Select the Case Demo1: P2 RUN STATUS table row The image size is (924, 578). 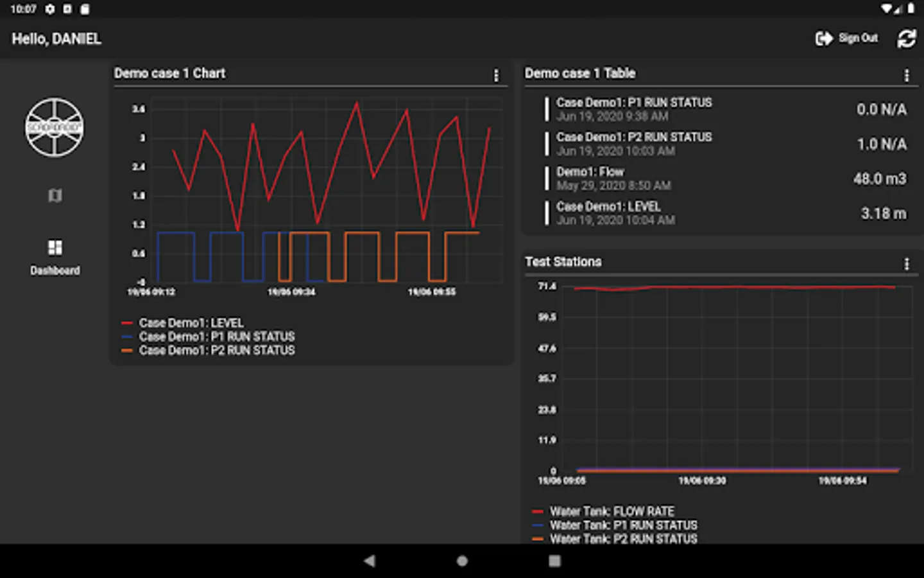(x=726, y=144)
